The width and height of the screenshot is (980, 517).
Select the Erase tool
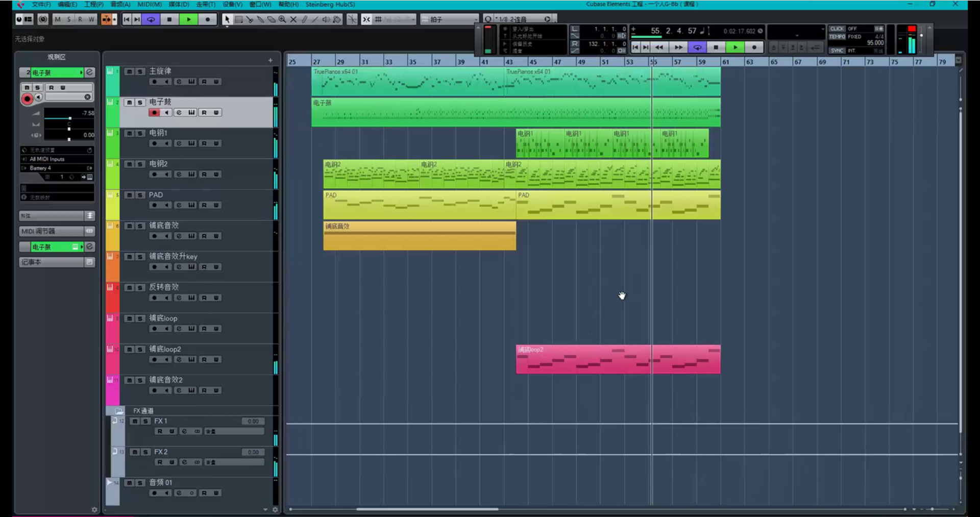pos(272,19)
